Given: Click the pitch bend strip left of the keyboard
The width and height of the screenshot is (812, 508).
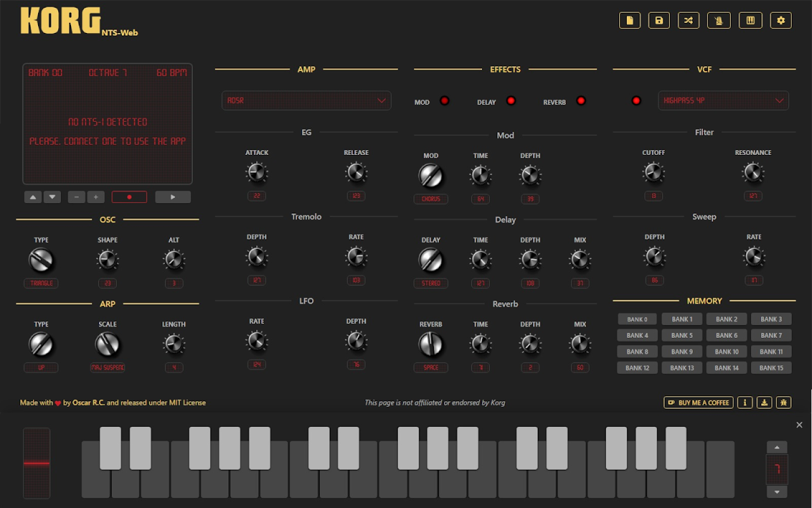Looking at the screenshot, I should (x=37, y=464).
